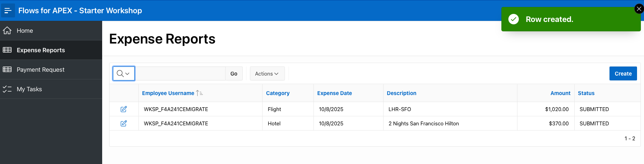Click the 10/8/2025 date in Flight row

pos(331,109)
